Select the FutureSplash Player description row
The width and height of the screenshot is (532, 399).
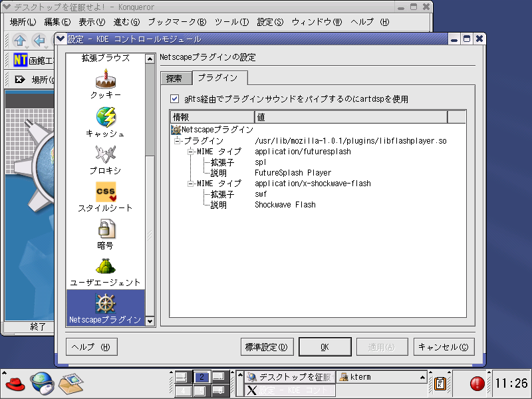click(x=293, y=173)
